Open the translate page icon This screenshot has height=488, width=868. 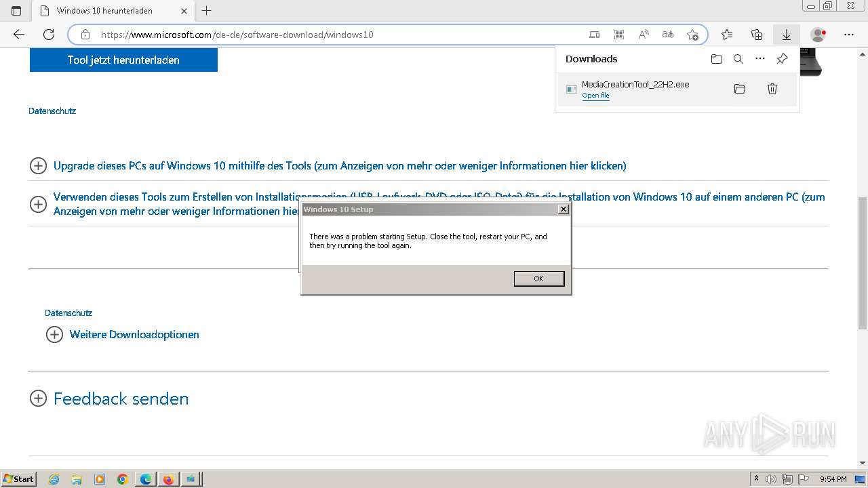pos(668,35)
